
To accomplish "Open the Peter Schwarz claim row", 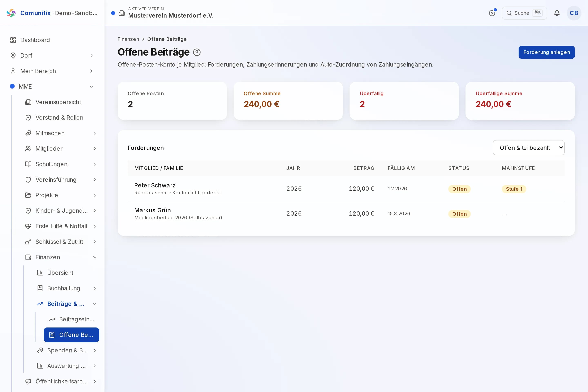I will (x=346, y=189).
